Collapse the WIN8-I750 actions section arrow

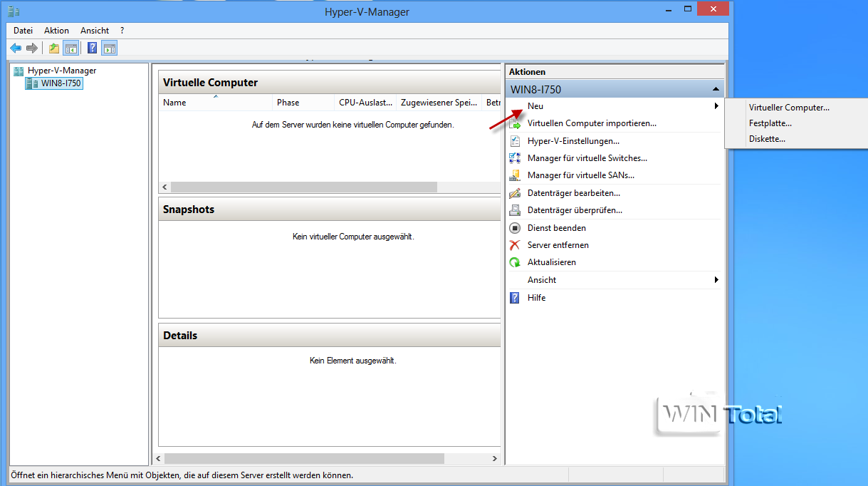715,90
